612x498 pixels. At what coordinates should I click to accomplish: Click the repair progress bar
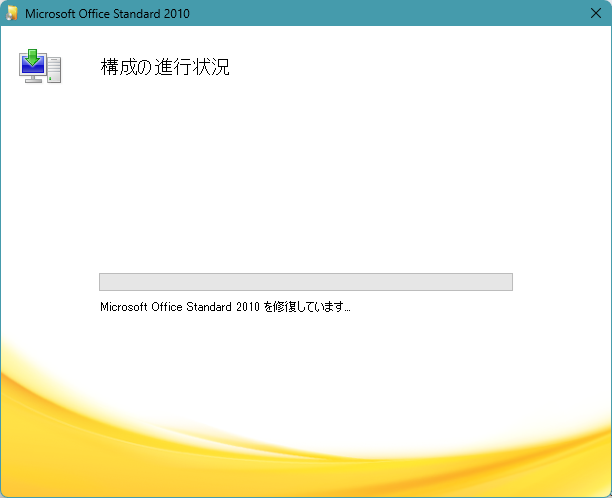(x=306, y=282)
